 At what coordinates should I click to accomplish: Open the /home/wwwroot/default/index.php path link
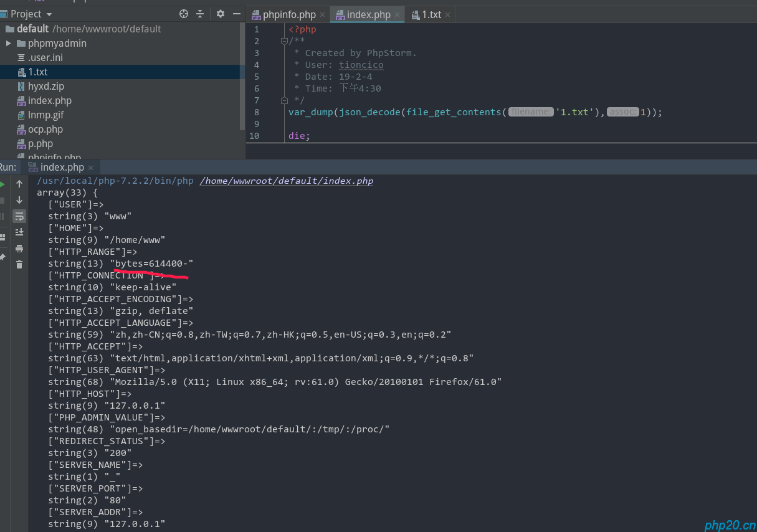(287, 181)
